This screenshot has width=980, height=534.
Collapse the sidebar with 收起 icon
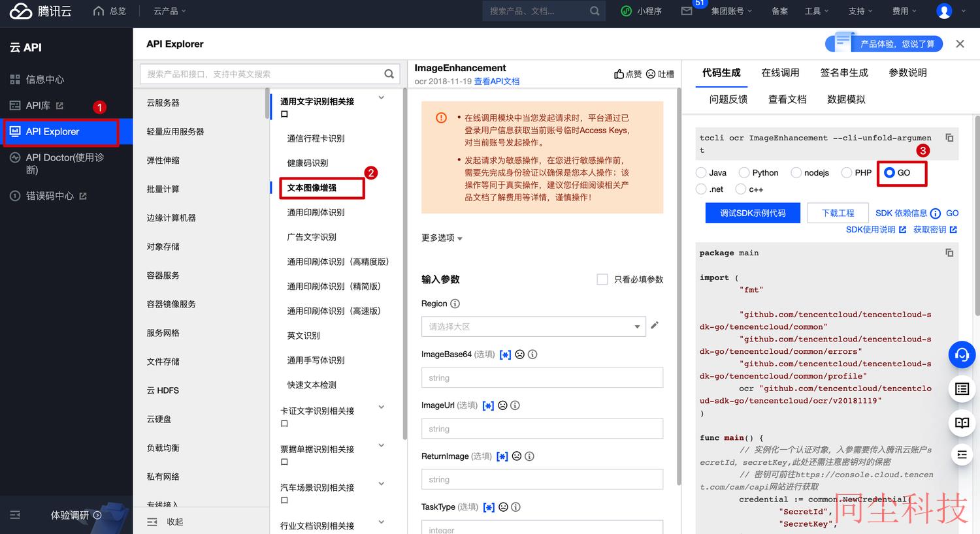(152, 522)
